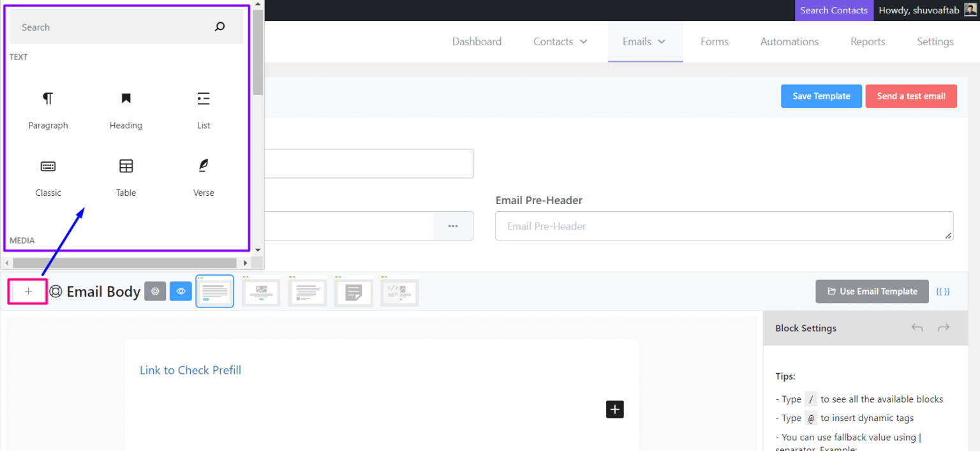Expand the Emails navigation dropdown
Viewport: 980px width, 451px height.
[x=644, y=41]
